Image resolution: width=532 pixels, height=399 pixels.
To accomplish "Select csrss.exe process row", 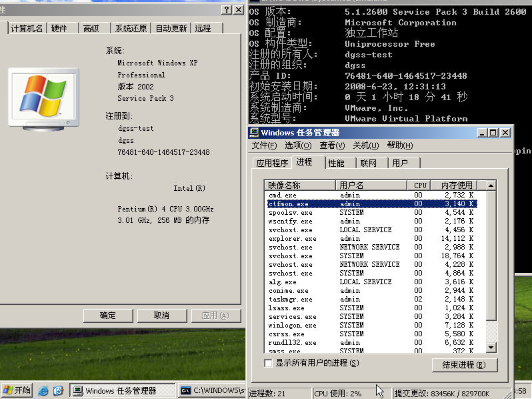I will click(x=372, y=334).
